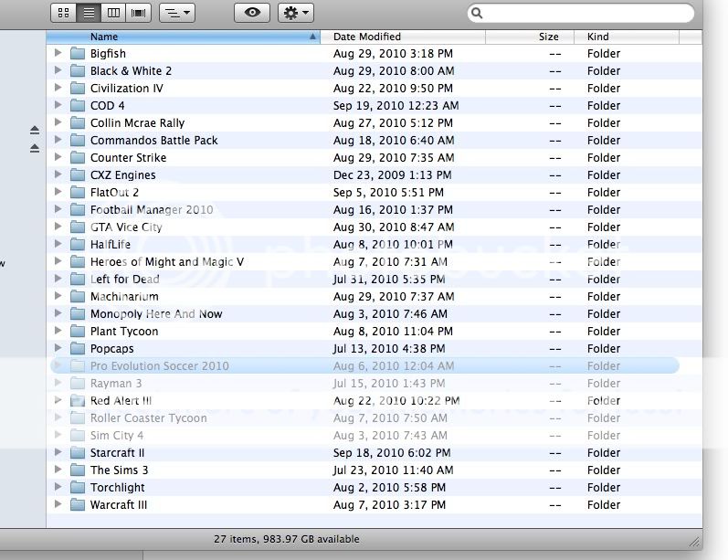
Task: Expand the Bigfish folder
Action: (x=58, y=53)
